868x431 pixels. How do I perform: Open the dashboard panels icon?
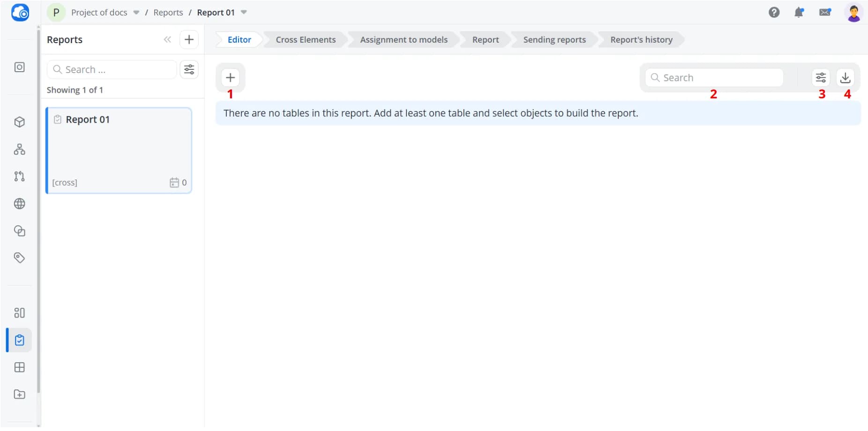[19, 312]
